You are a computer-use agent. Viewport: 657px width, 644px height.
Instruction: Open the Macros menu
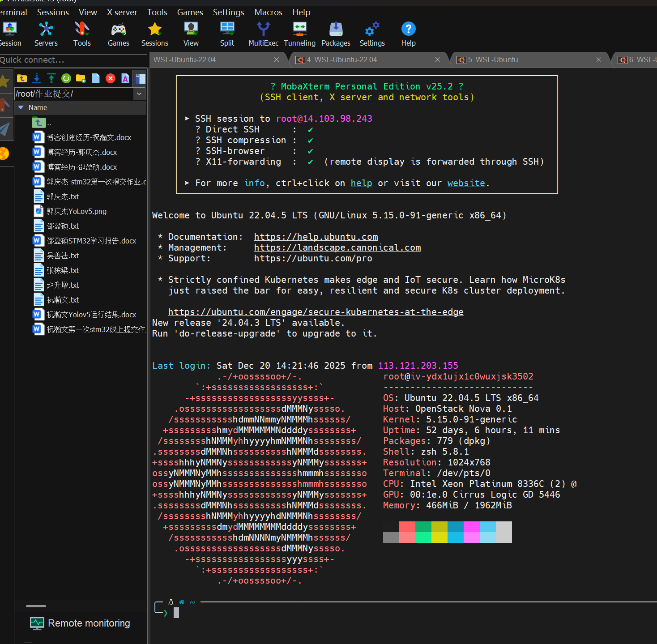click(268, 12)
